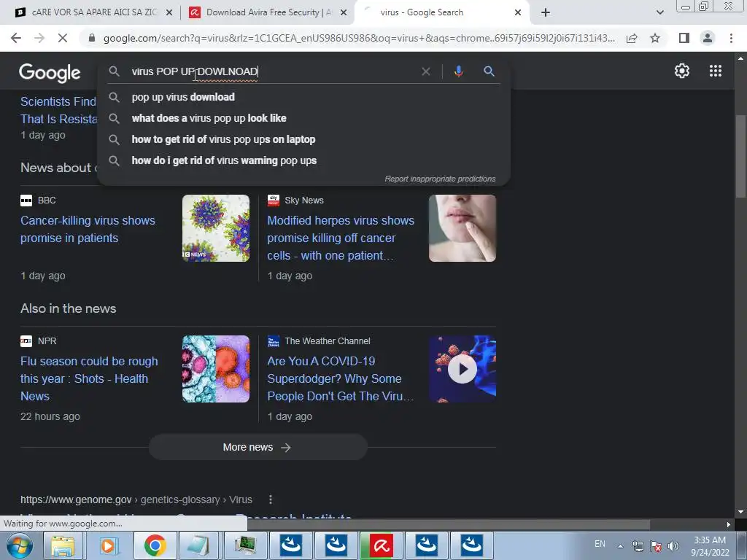Open Cancer-killing virus shows promise article
The height and width of the screenshot is (560, 747).
[x=88, y=229]
